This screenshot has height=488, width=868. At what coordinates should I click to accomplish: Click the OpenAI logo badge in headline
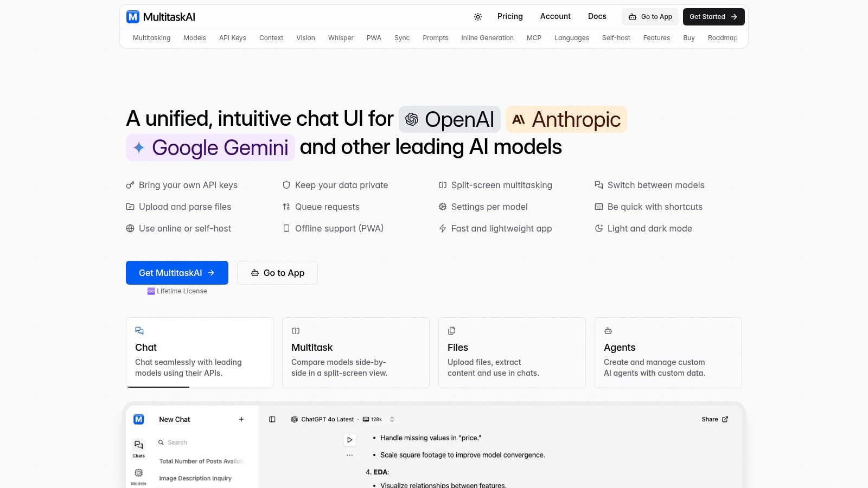450,119
